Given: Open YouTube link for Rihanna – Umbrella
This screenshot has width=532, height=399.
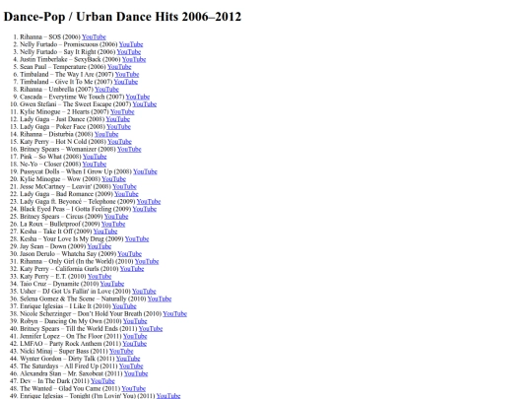Looking at the screenshot, I should (106, 90).
